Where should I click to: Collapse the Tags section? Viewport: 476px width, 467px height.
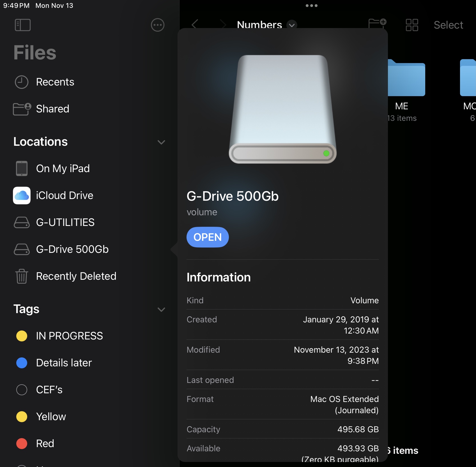161,309
